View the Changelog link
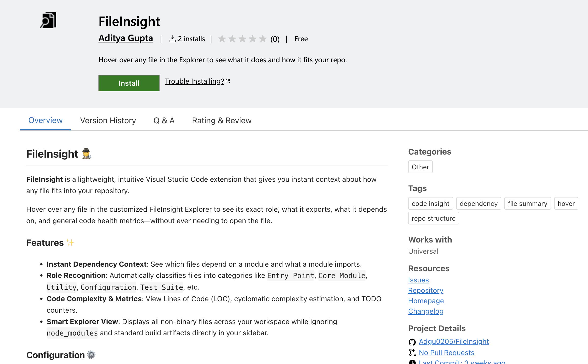 [x=426, y=311]
